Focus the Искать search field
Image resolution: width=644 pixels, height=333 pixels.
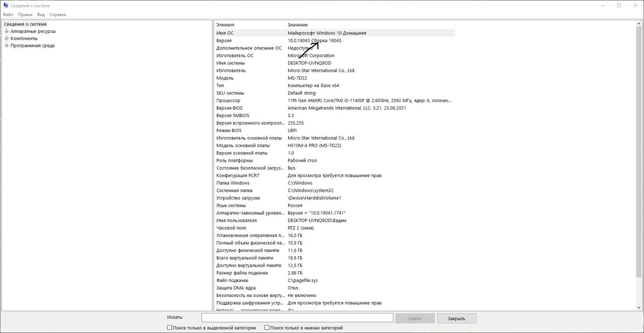[297, 318]
